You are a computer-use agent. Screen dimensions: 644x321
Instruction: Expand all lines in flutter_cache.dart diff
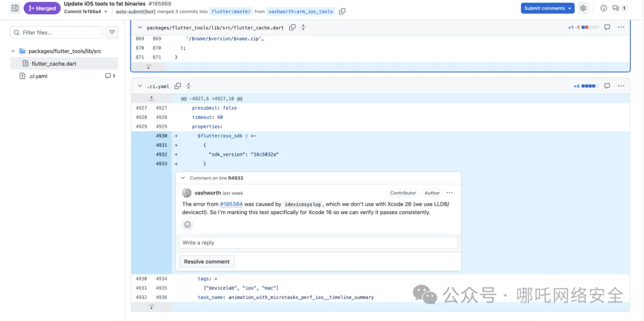click(x=303, y=27)
